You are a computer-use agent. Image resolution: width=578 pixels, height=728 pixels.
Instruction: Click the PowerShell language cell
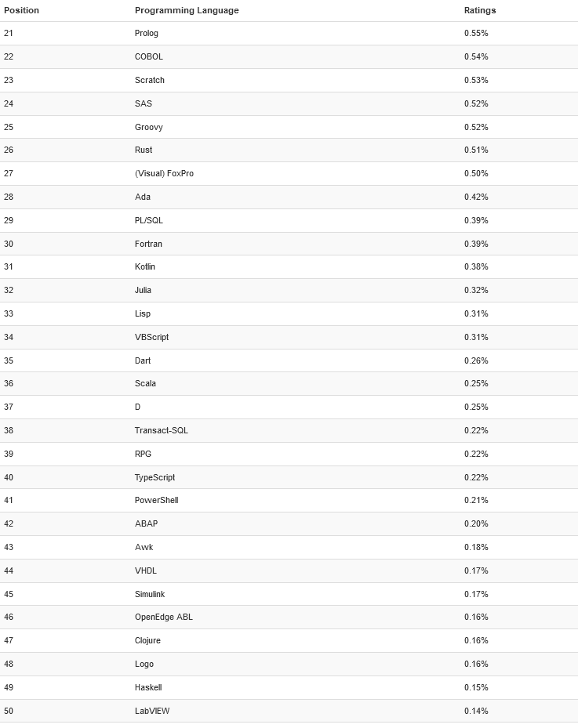coord(157,500)
